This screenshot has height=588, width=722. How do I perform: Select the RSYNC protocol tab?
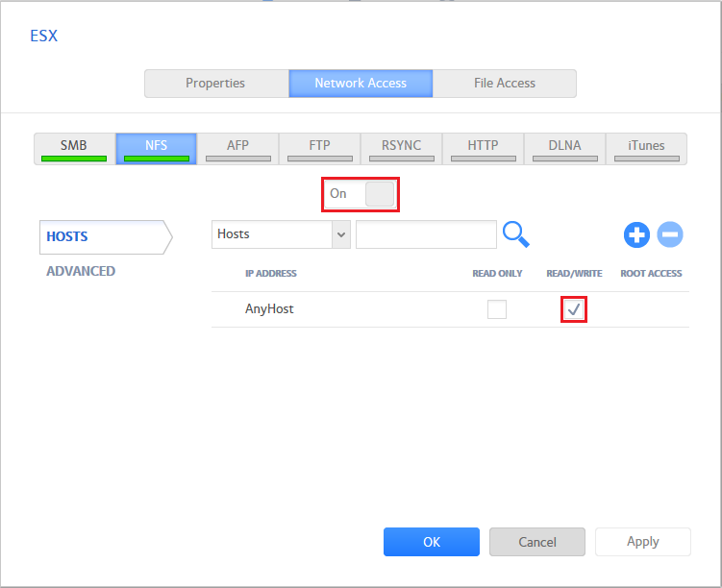tap(401, 148)
